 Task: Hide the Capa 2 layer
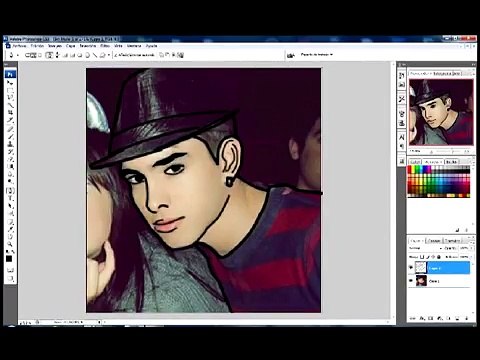(411, 267)
